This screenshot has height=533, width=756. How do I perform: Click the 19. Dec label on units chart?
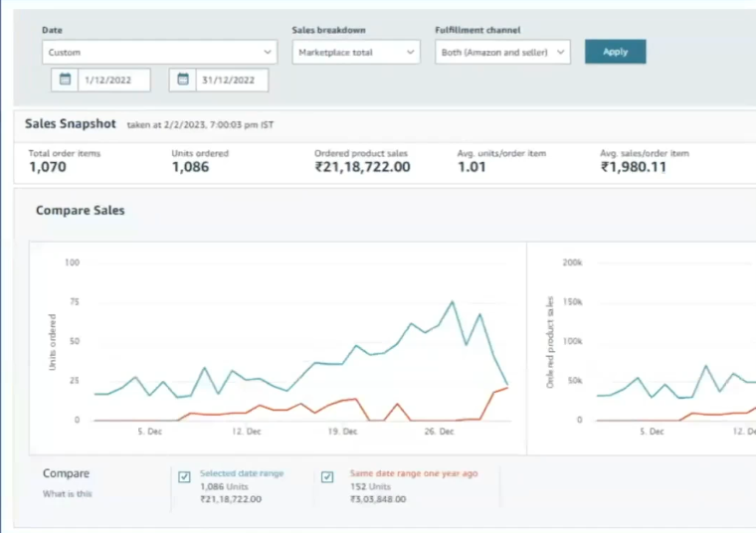click(342, 432)
